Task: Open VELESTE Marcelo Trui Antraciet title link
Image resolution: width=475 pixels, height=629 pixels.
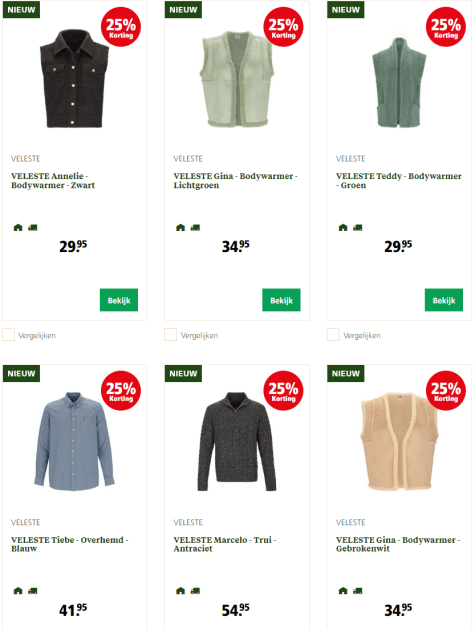Action: 225,544
